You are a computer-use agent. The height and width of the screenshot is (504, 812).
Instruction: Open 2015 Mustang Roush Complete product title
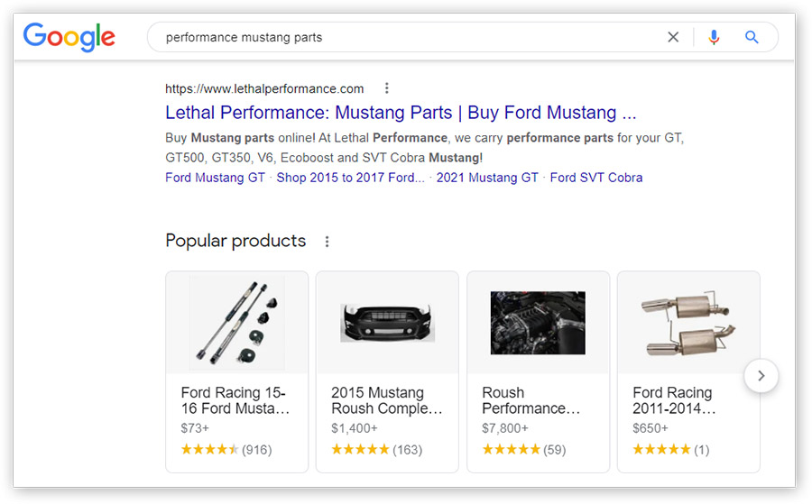point(387,400)
